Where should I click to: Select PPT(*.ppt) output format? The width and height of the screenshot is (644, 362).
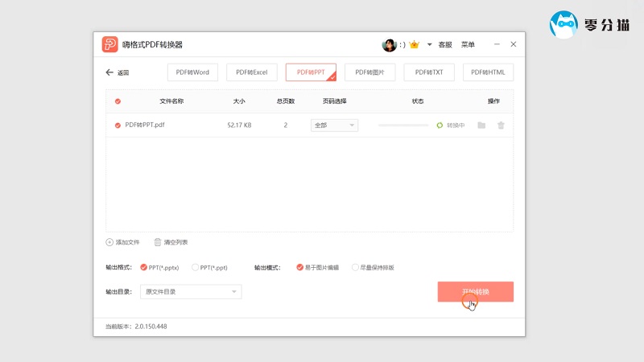click(x=209, y=268)
